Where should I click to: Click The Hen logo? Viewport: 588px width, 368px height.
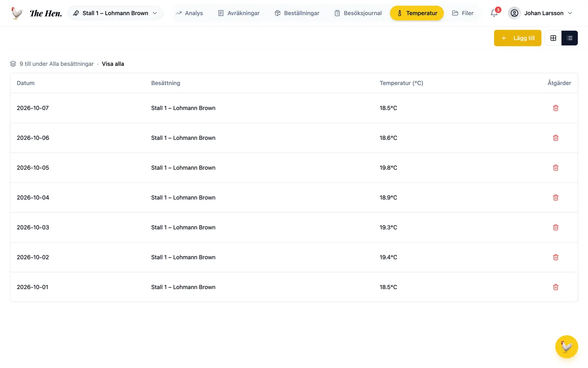tap(36, 13)
